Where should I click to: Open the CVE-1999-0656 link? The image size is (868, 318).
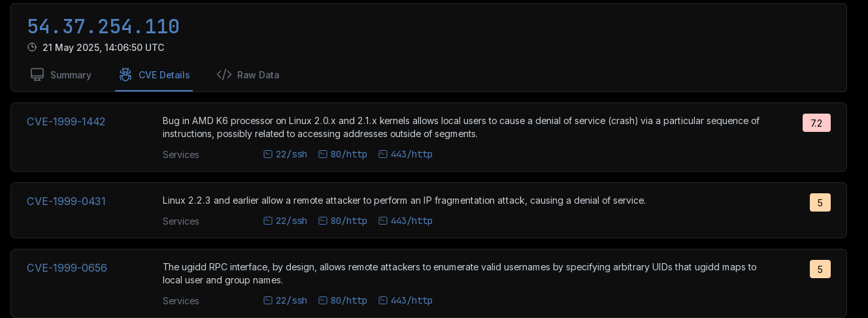pyautogui.click(x=67, y=268)
